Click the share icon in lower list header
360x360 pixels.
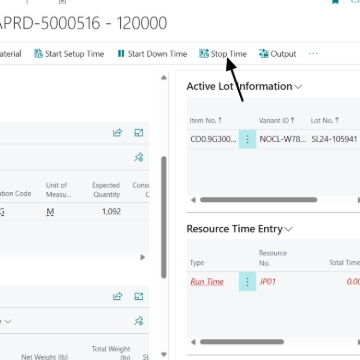(x=117, y=296)
